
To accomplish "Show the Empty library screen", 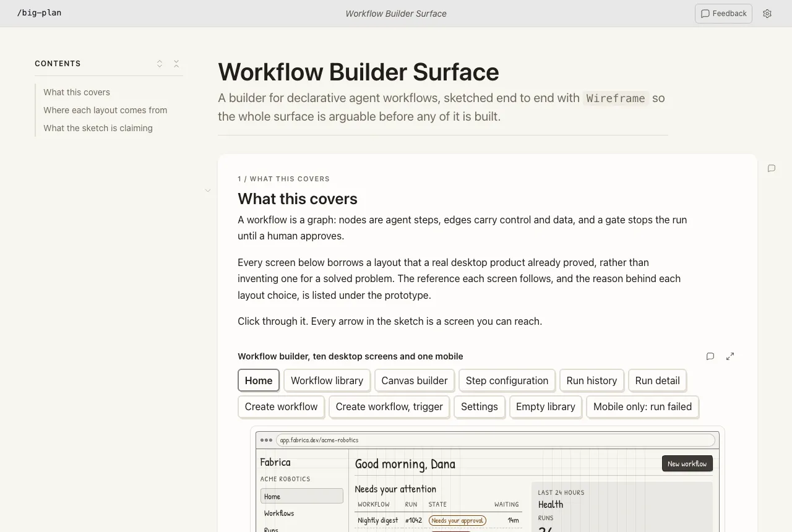I will (546, 406).
